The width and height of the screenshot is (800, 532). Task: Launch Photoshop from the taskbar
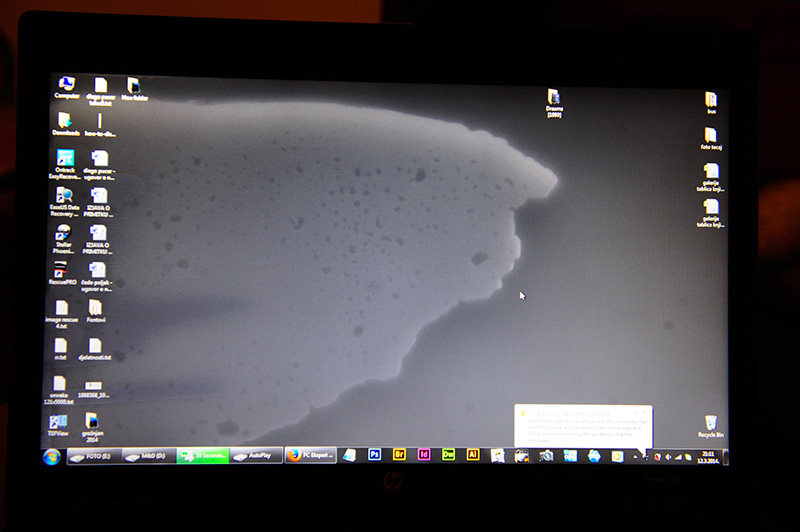[374, 454]
